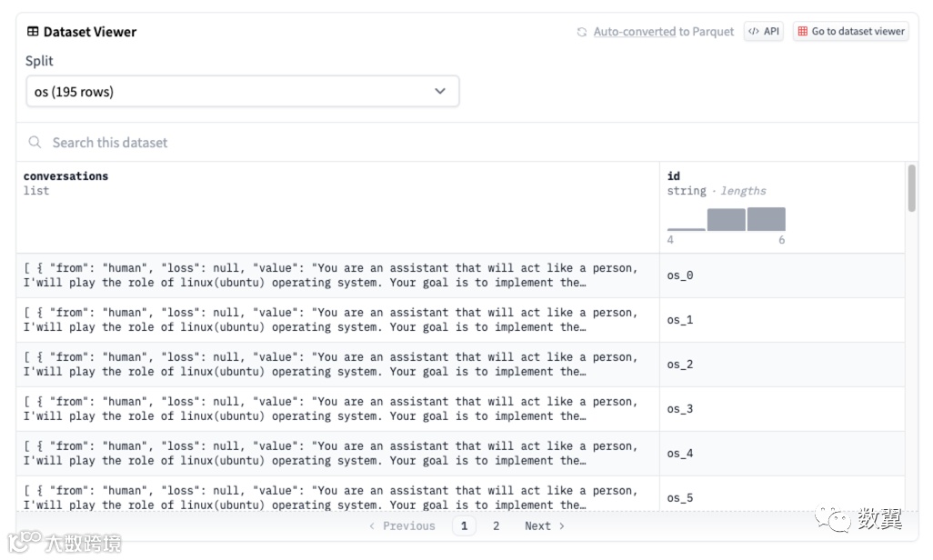Click the Next page link
The width and height of the screenshot is (933, 560).
[x=544, y=525]
